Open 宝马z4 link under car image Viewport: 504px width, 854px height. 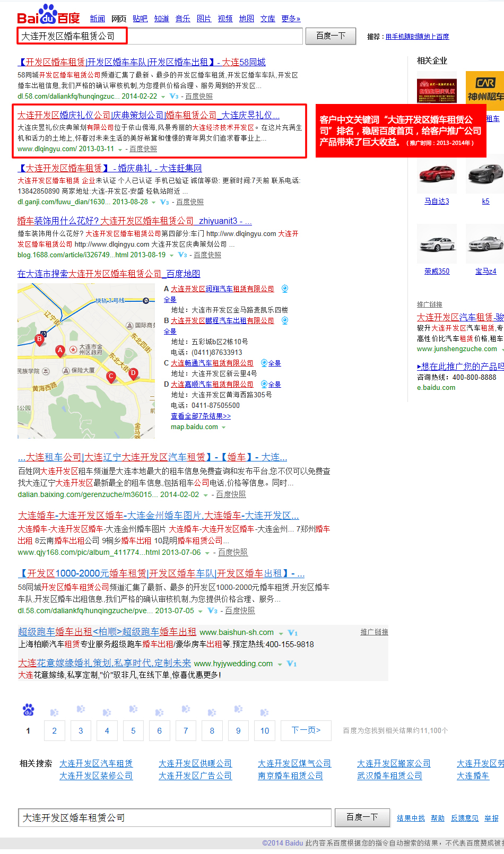tap(485, 271)
